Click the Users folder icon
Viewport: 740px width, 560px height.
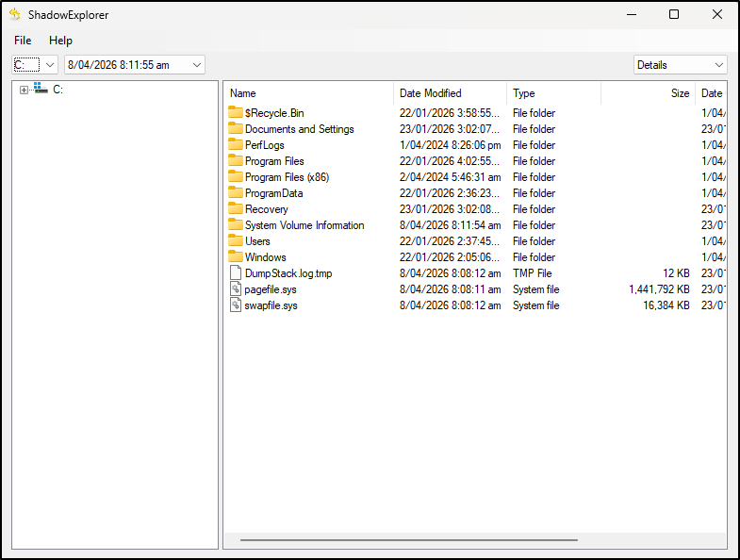[236, 240]
